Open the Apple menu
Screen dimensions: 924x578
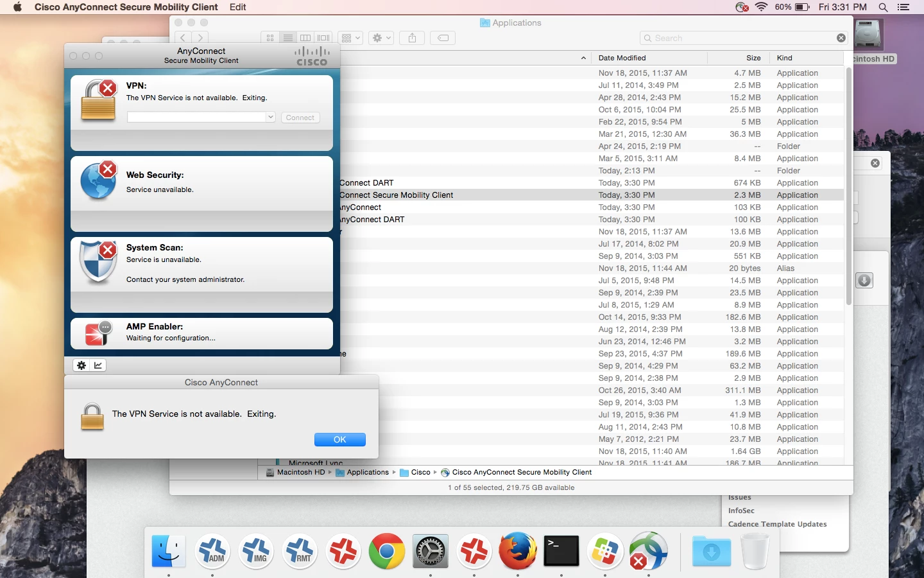(17, 7)
